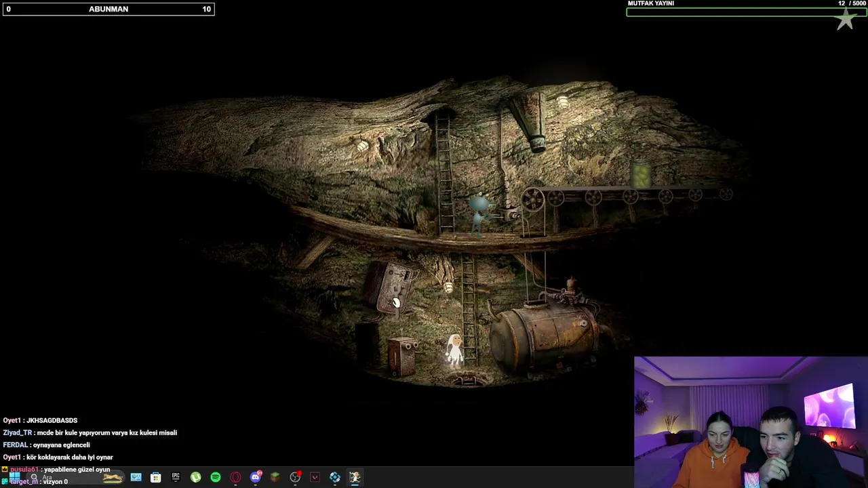Screen dimensions: 868x488
Task: Open the Opera GX browser icon
Action: [x=235, y=477]
